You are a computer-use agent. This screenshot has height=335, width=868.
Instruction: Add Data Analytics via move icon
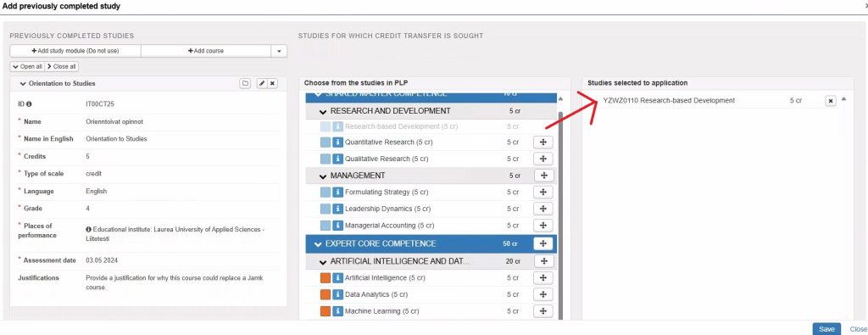point(543,294)
